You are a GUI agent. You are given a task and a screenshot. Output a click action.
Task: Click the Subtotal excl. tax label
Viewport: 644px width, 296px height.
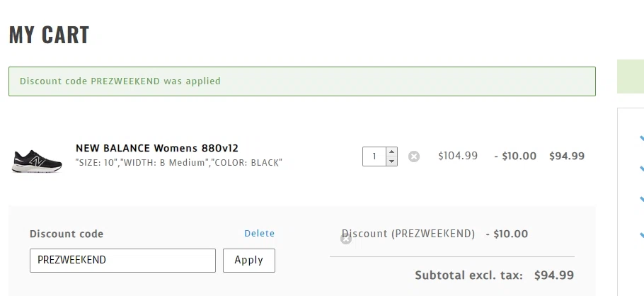tap(468, 275)
